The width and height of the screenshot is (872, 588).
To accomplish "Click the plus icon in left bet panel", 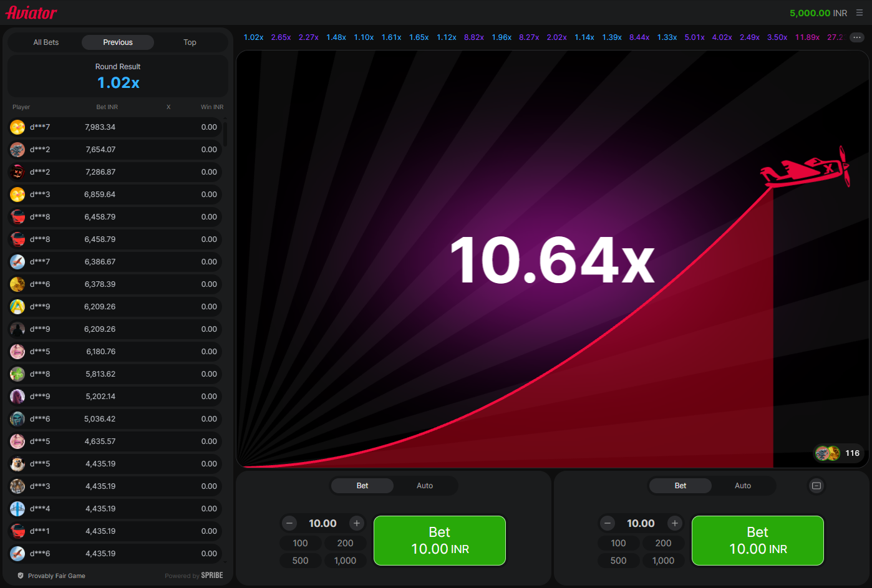I will 357,523.
